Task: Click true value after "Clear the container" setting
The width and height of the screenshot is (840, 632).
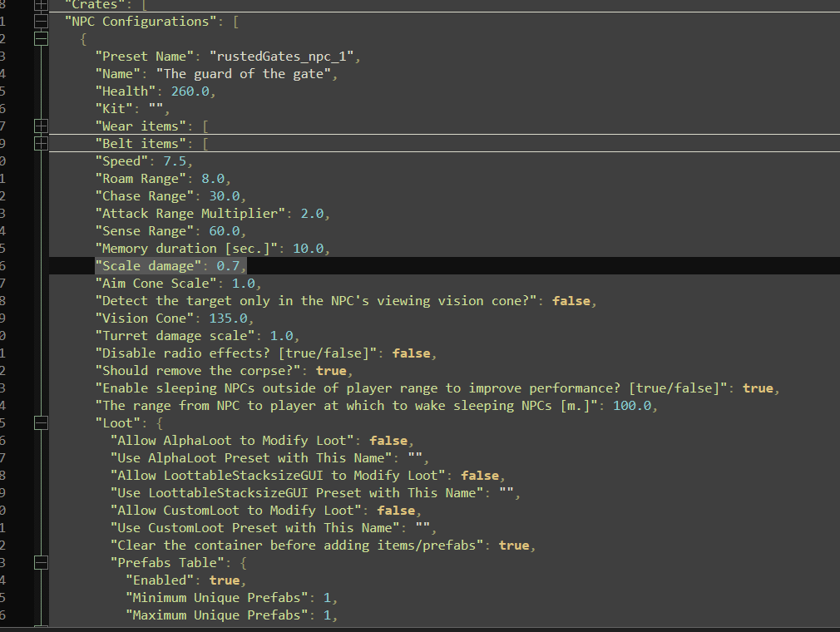Action: click(513, 546)
